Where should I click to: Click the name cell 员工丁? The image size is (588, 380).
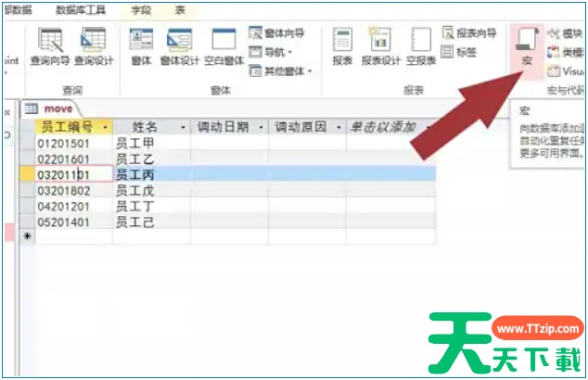(x=152, y=206)
